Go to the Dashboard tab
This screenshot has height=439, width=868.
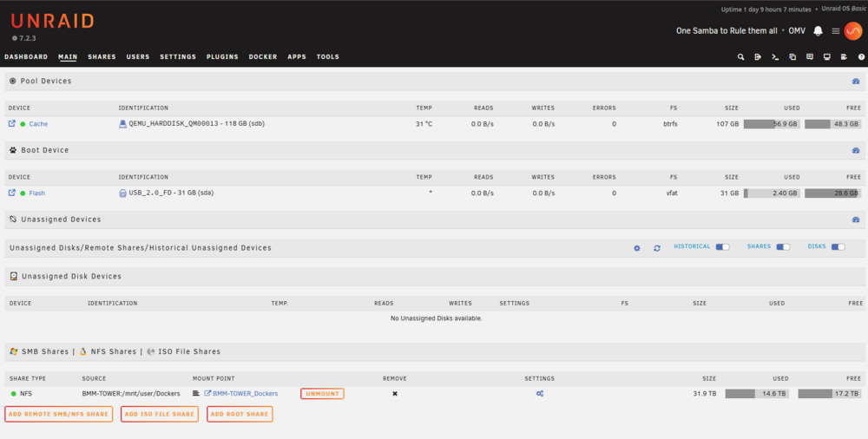click(26, 57)
